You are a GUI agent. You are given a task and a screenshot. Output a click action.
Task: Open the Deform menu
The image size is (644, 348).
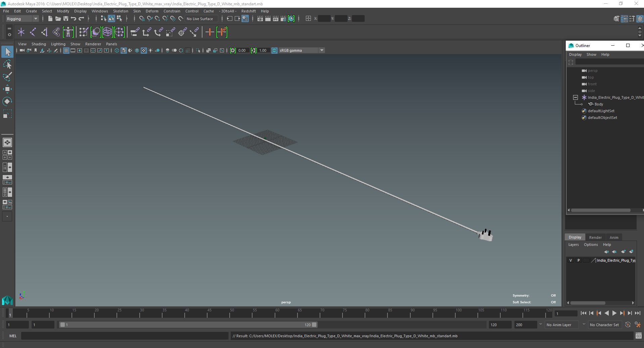click(x=152, y=11)
